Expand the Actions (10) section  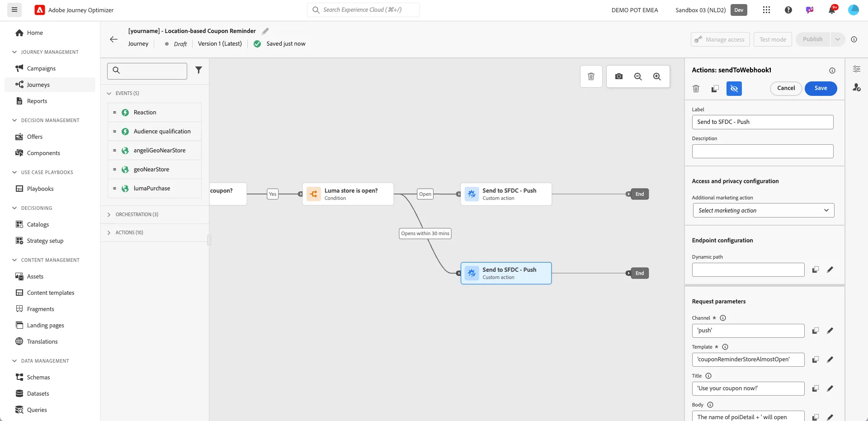(109, 232)
